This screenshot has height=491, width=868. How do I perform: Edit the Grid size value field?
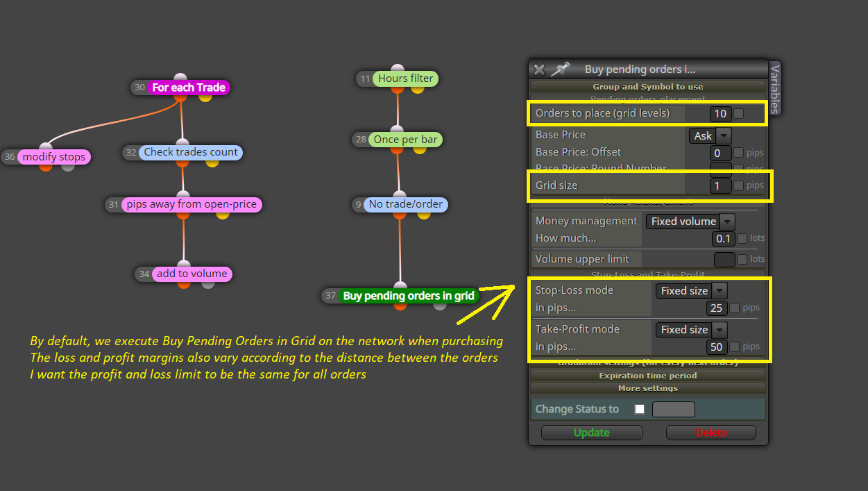720,185
